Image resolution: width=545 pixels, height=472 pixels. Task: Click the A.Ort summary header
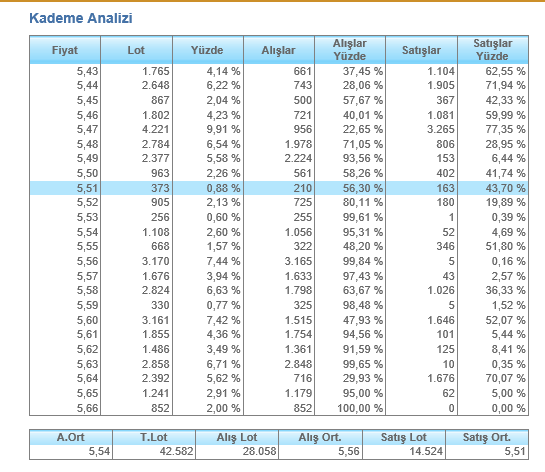[x=71, y=437]
